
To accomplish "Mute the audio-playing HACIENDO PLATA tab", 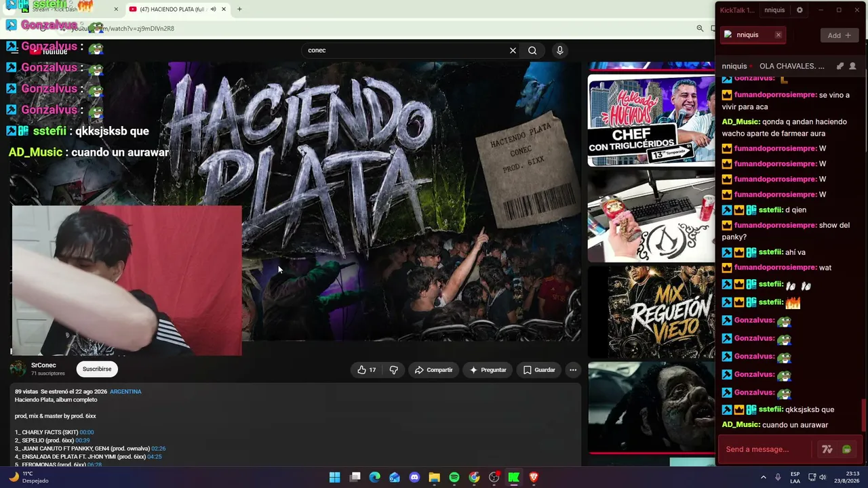I will point(213,9).
